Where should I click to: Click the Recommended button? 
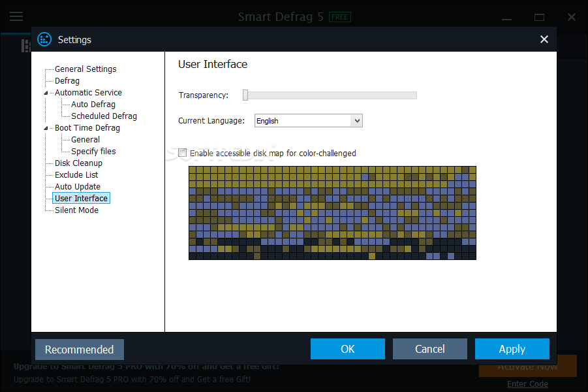pyautogui.click(x=80, y=350)
